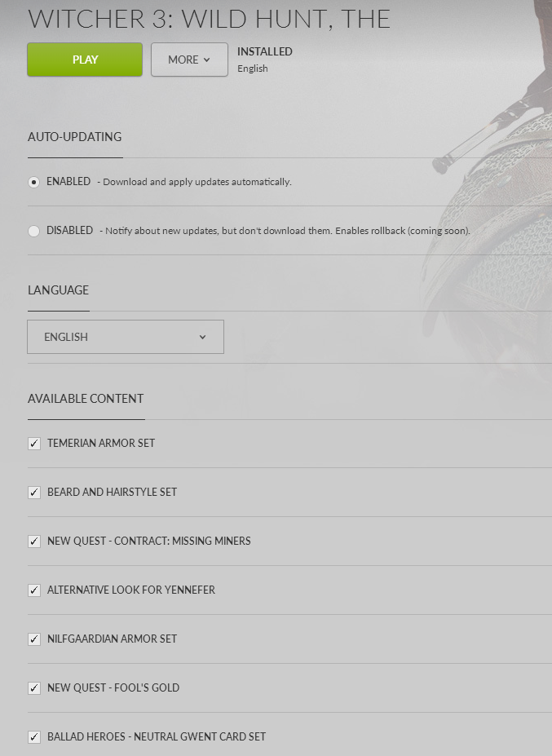Viewport: 552px width, 756px height.
Task: Click the 'Download and apply updates automatically' description
Action: click(197, 182)
